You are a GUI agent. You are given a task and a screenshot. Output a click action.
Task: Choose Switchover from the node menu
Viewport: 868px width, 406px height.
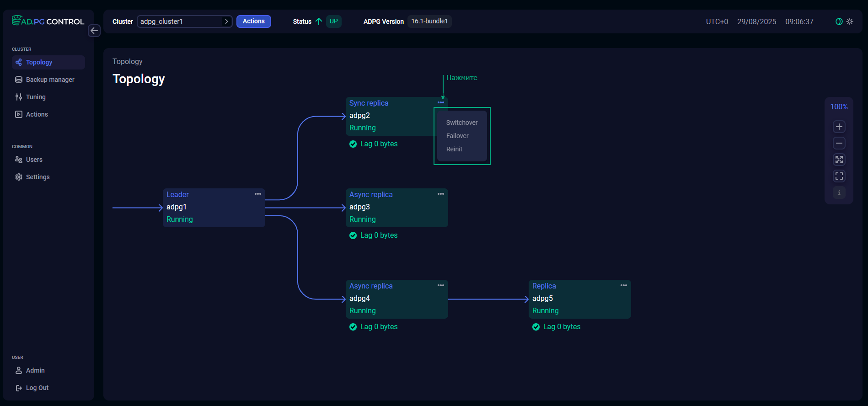coord(461,123)
